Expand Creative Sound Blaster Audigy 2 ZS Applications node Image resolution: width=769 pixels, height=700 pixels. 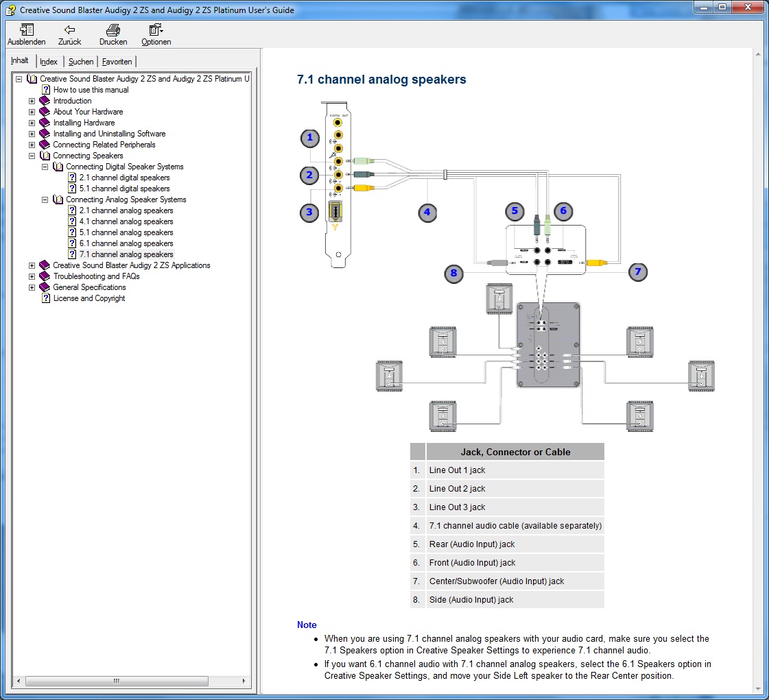[x=32, y=265]
